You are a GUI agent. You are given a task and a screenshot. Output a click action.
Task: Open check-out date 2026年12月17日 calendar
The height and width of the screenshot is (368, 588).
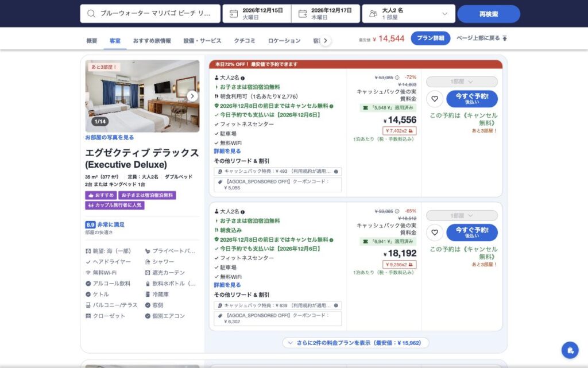click(x=326, y=14)
